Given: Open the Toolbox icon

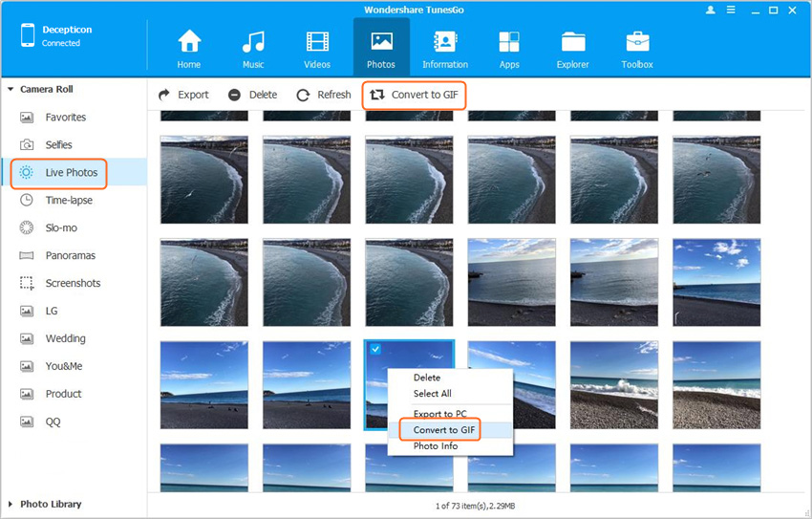Looking at the screenshot, I should pyautogui.click(x=637, y=44).
